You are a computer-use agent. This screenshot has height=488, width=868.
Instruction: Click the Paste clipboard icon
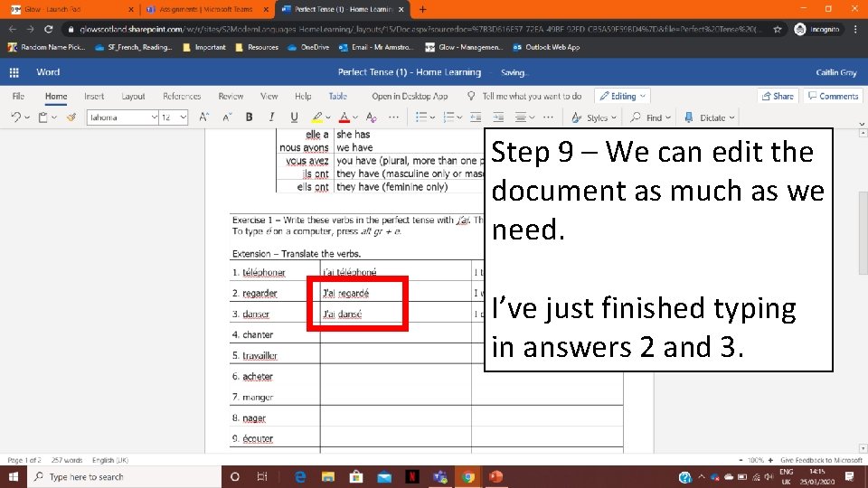tap(42, 117)
